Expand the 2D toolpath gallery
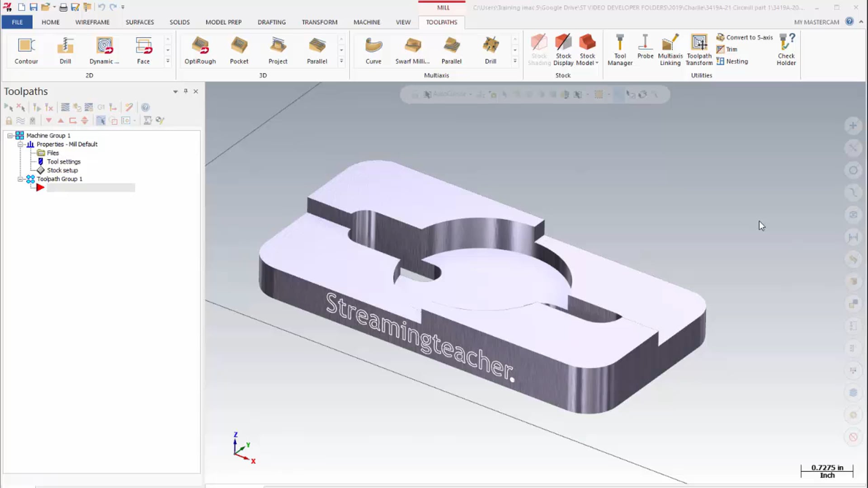Screen dimensions: 868x488 pos(168,61)
